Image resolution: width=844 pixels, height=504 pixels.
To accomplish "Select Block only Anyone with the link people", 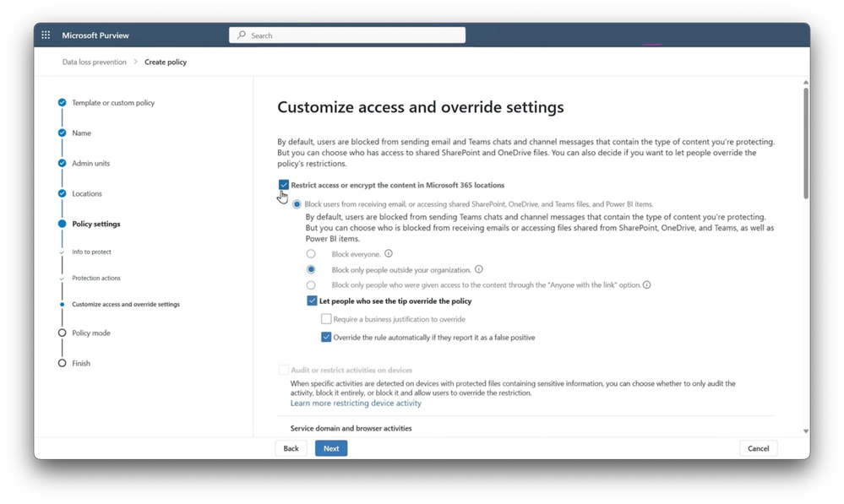I will click(311, 285).
